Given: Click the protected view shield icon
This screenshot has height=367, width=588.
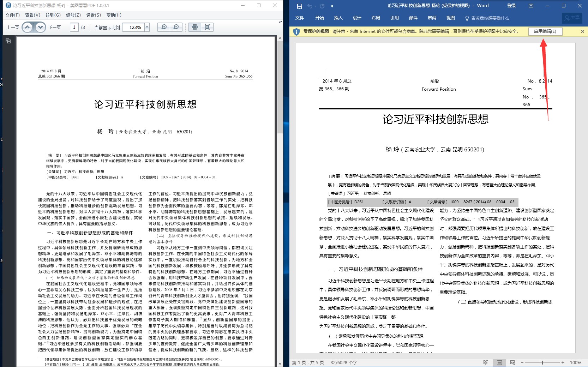Looking at the screenshot, I should click(x=296, y=31).
